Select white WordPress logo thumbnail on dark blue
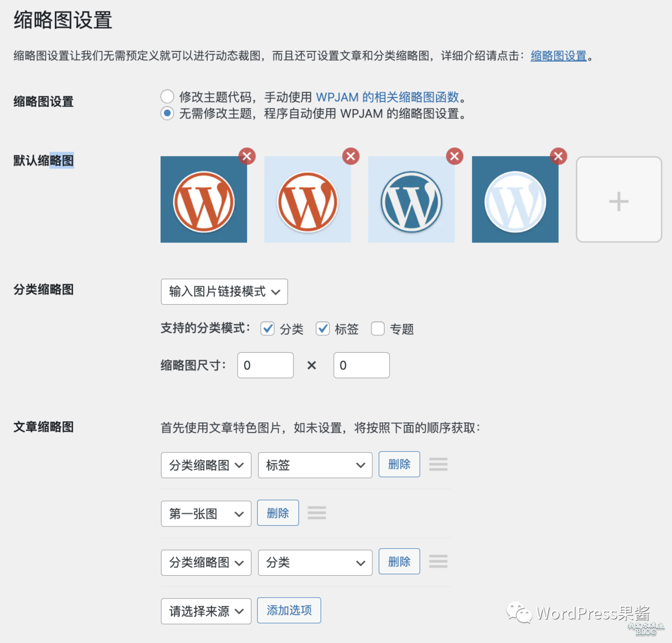 tap(515, 199)
